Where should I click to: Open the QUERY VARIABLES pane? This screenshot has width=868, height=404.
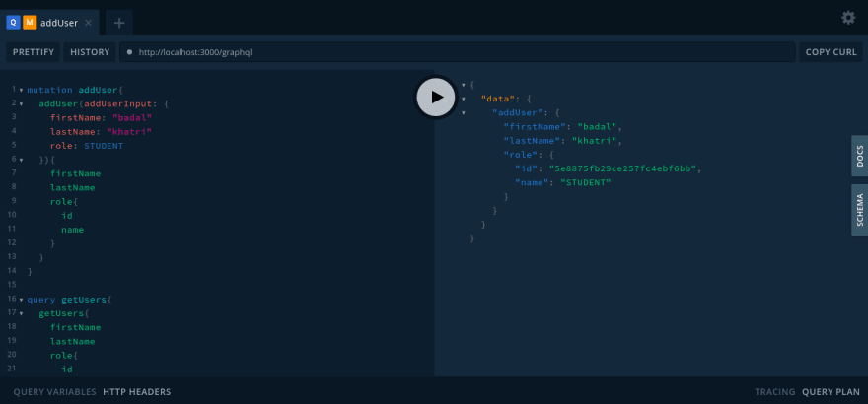coord(55,392)
